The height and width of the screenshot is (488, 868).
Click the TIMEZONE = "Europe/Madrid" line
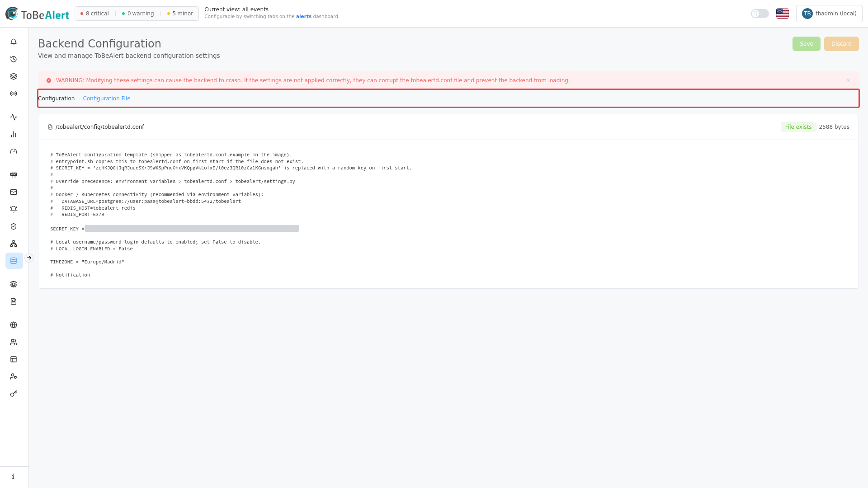(87, 262)
